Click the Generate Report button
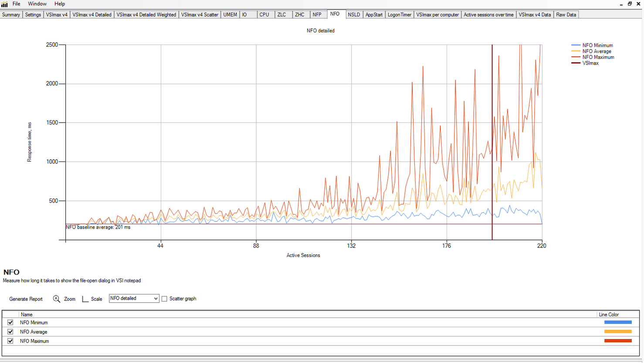Image resolution: width=644 pixels, height=363 pixels. tap(26, 299)
